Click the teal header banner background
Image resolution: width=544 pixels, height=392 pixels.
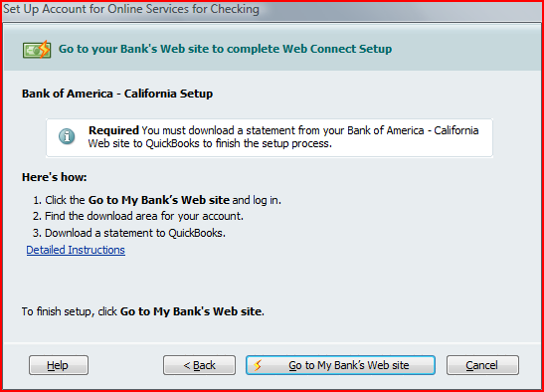(x=464, y=49)
